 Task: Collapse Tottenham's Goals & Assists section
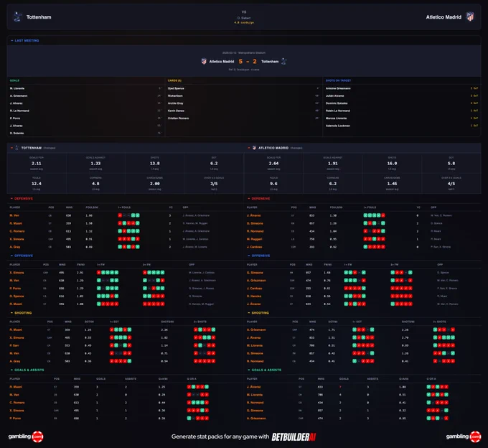coord(11,370)
